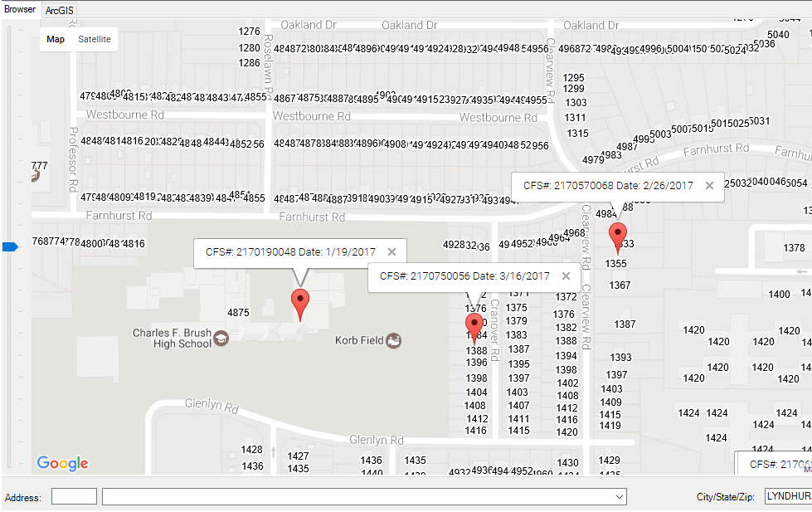This screenshot has height=512, width=812.
Task: Click house number "1429" on the map
Action: 609,461
